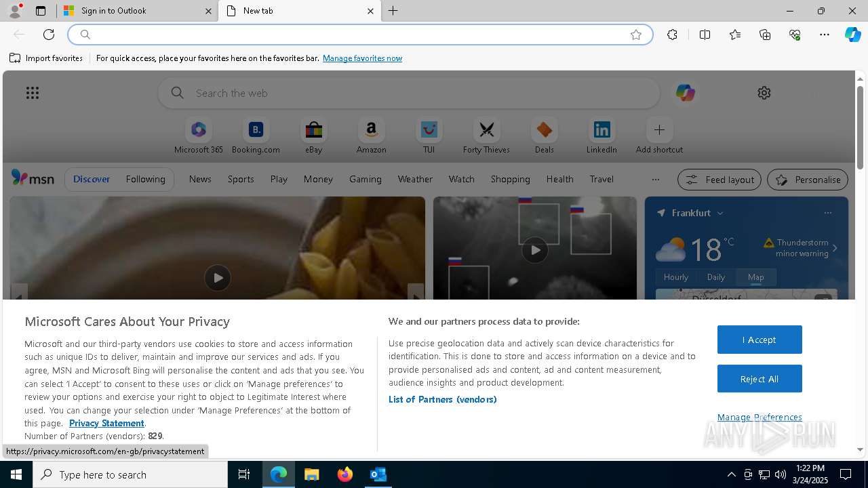Image resolution: width=868 pixels, height=488 pixels.
Task: Refresh the page
Action: point(49,35)
